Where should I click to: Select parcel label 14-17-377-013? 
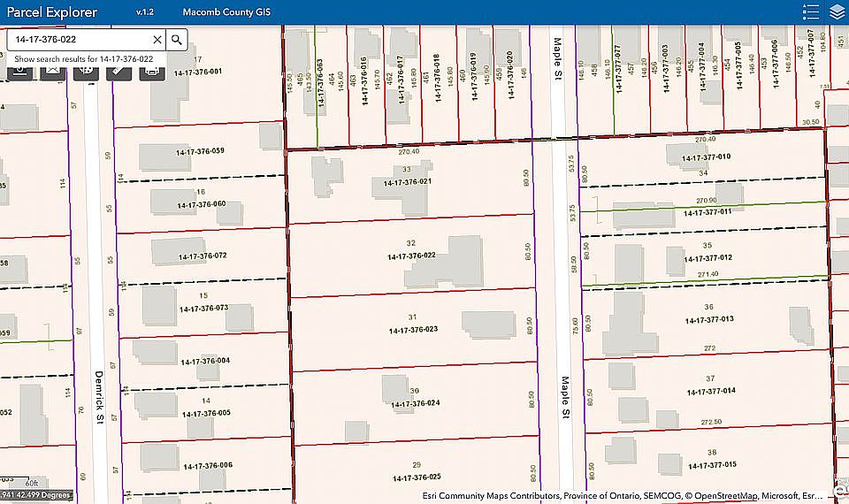[x=709, y=319]
